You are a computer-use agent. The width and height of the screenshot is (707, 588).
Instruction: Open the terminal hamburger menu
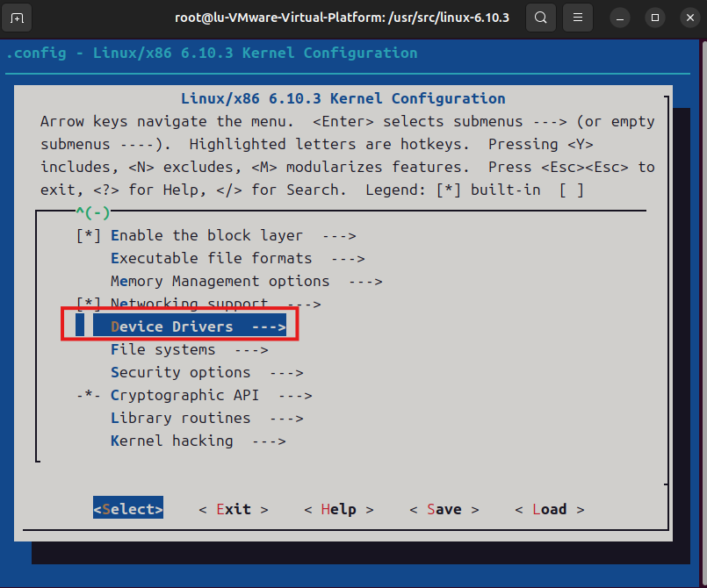(x=578, y=18)
